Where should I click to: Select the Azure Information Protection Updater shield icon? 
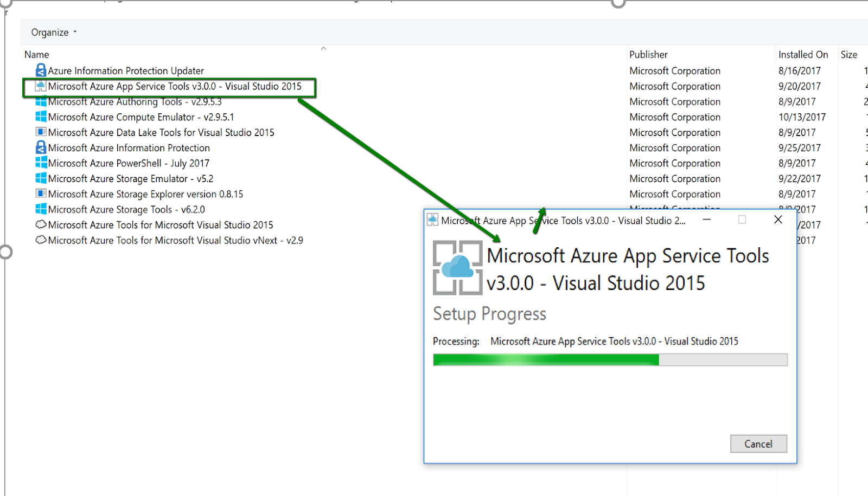pos(40,70)
